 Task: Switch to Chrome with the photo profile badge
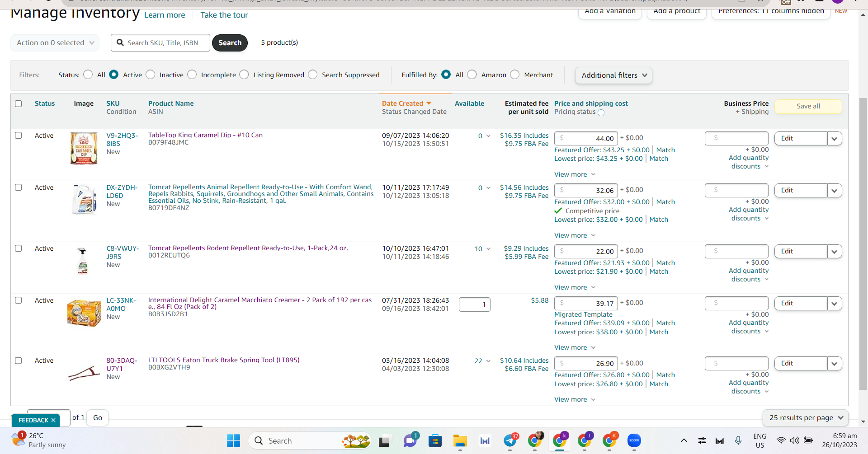click(535, 440)
